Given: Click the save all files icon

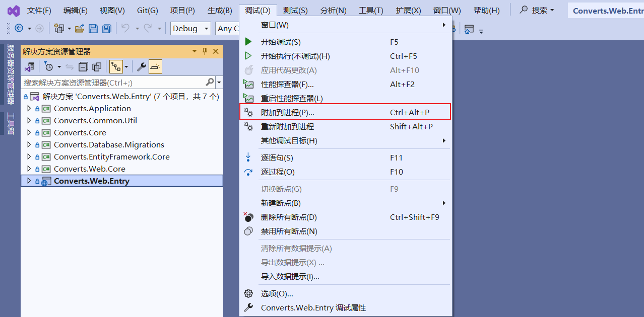Looking at the screenshot, I should (x=107, y=29).
